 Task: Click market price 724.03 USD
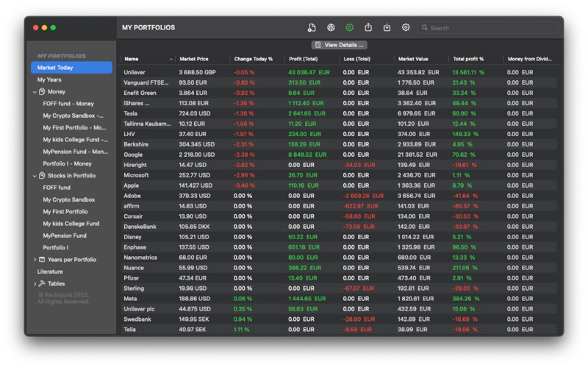click(195, 113)
